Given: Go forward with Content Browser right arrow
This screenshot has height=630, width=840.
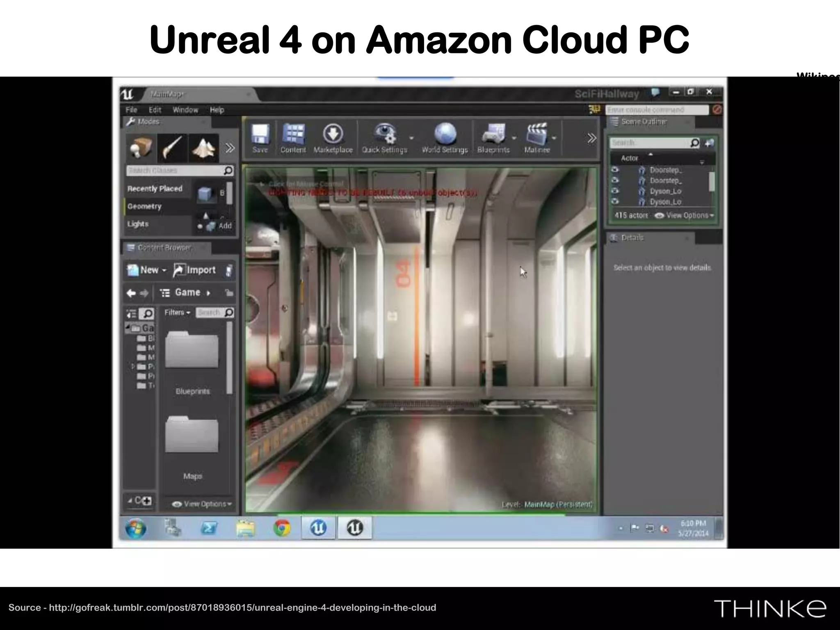Looking at the screenshot, I should pyautogui.click(x=144, y=293).
